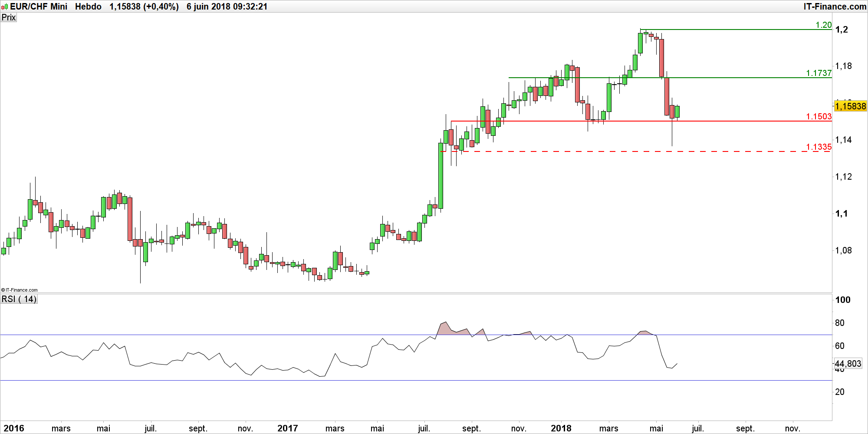This screenshot has width=868, height=434.
Task: Click the 2016 year label on time axis
Action: (14, 428)
